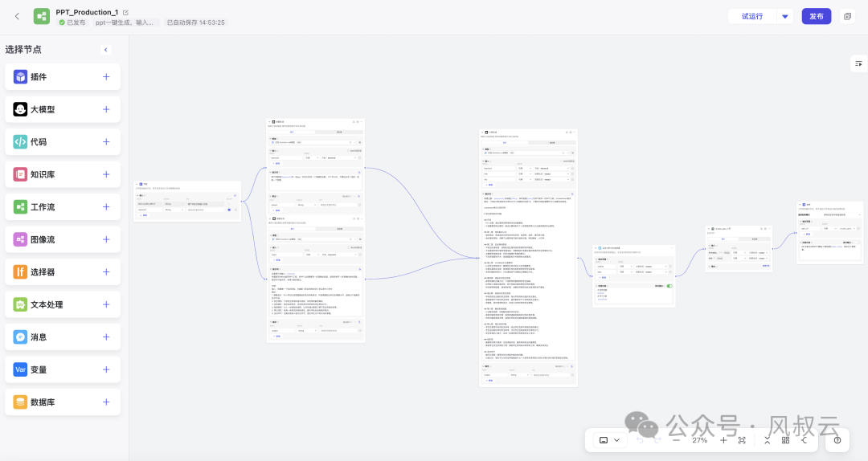Collapse the message node header triangle
The width and height of the screenshot is (868, 461).
(x=596, y=248)
